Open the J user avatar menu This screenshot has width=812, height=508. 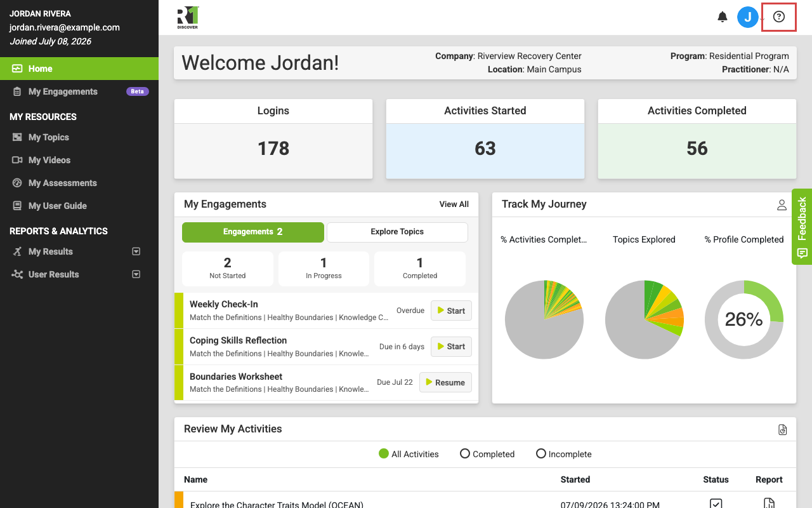pos(748,17)
